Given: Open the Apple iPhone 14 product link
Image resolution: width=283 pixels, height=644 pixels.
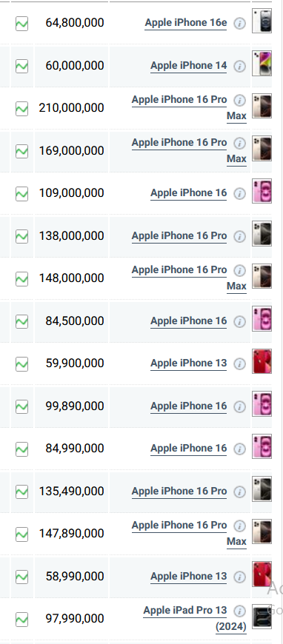Looking at the screenshot, I should click(188, 66).
